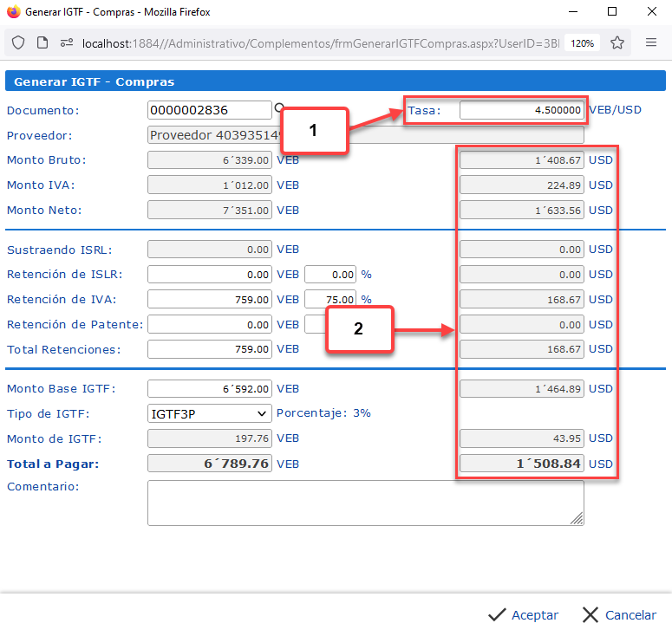Click the tracking protection shield icon
Image resolution: width=672 pixels, height=636 pixels.
click(x=18, y=42)
